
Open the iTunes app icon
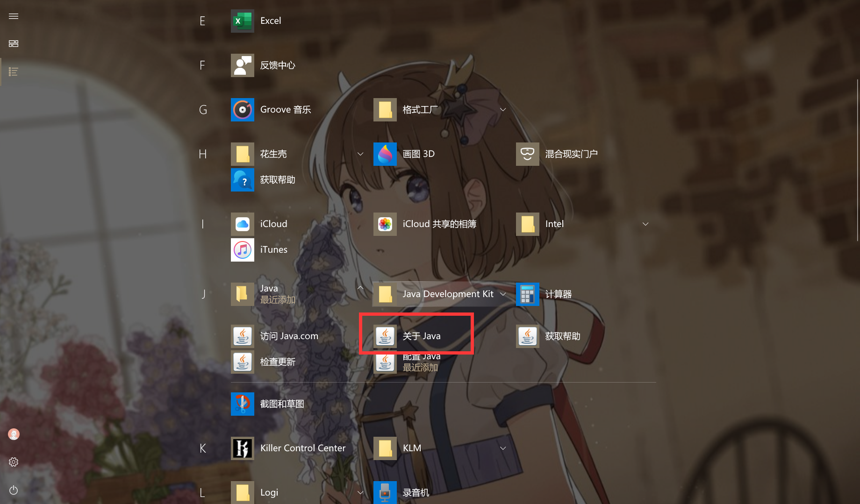(243, 250)
